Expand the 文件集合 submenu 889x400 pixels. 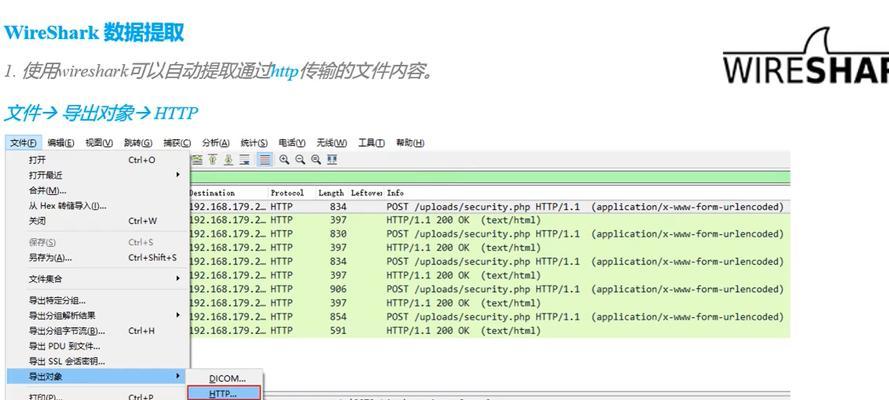point(98,279)
